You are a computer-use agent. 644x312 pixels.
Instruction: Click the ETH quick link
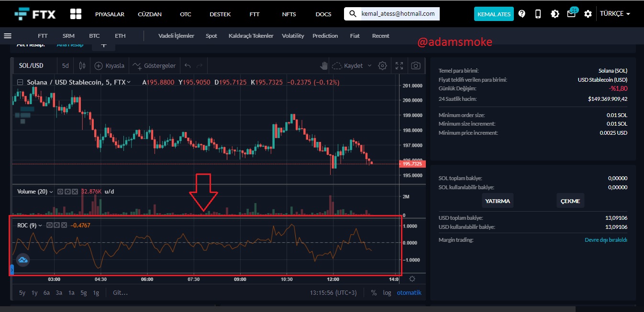coord(120,36)
